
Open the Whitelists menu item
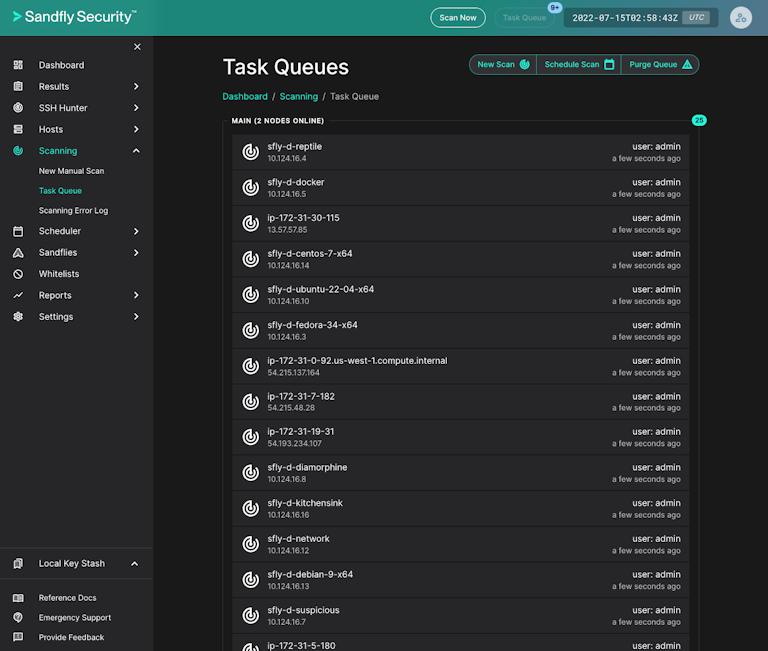59,274
